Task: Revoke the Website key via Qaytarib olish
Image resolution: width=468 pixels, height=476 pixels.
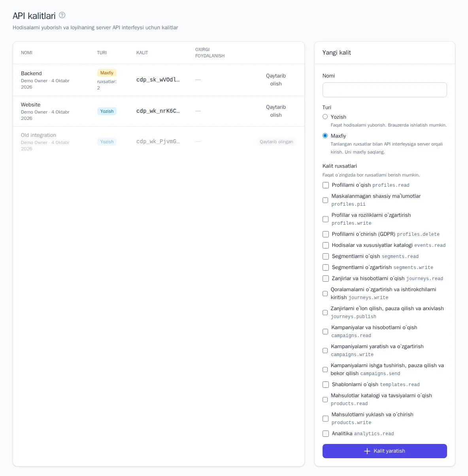Action: [276, 111]
